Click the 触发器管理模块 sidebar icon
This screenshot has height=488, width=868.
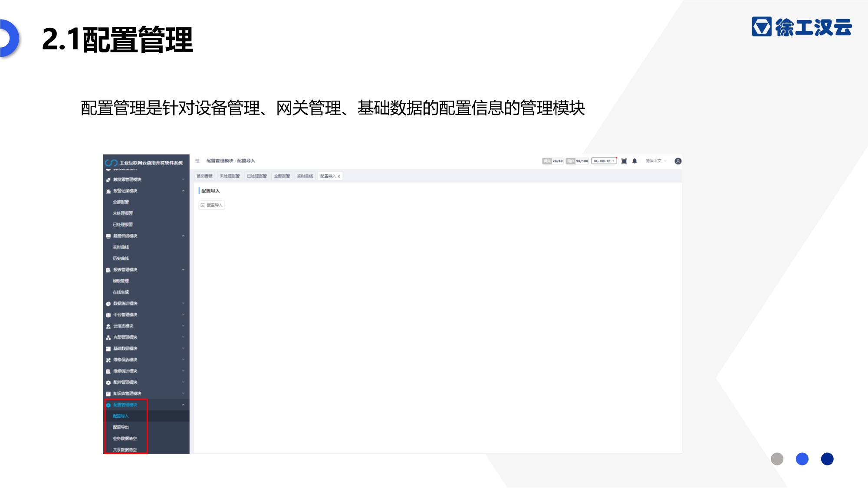[x=108, y=180]
